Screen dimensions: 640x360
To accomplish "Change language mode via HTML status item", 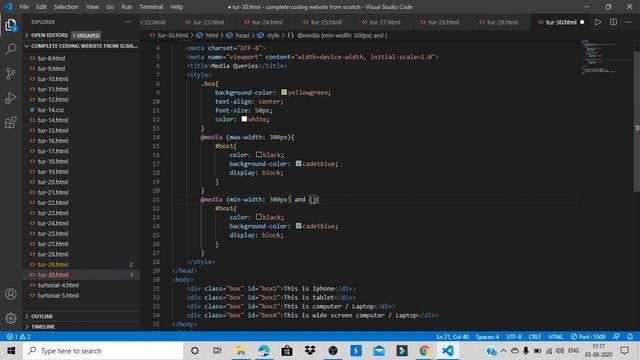I will 556,337.
